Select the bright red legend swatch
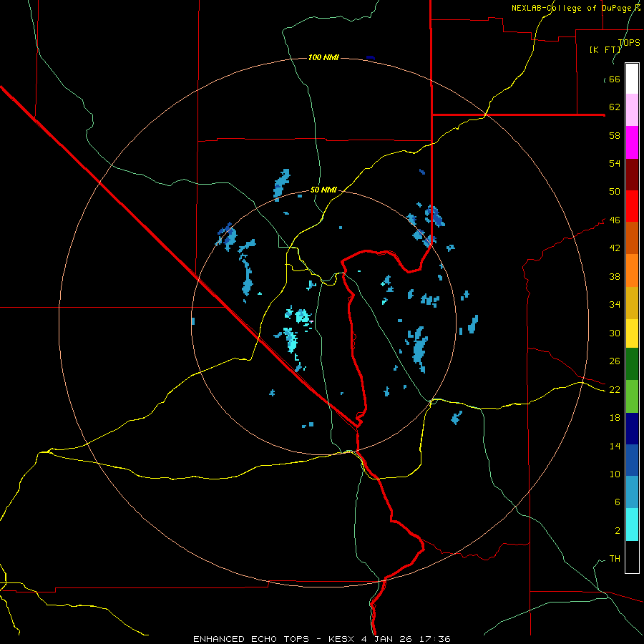The image size is (644, 644). pos(632,206)
